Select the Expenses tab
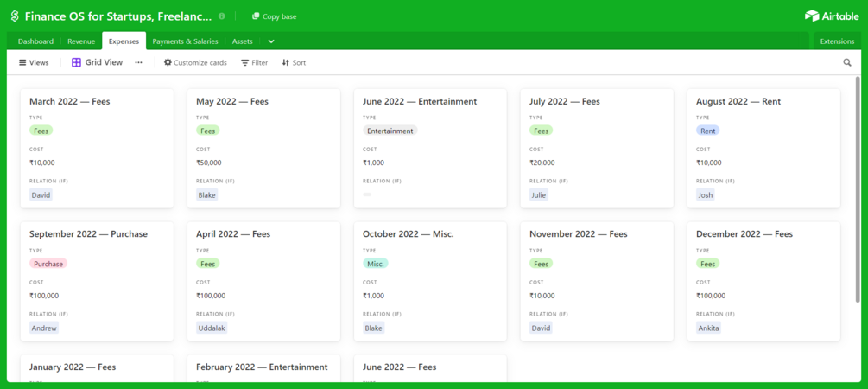The image size is (868, 389). tap(124, 41)
